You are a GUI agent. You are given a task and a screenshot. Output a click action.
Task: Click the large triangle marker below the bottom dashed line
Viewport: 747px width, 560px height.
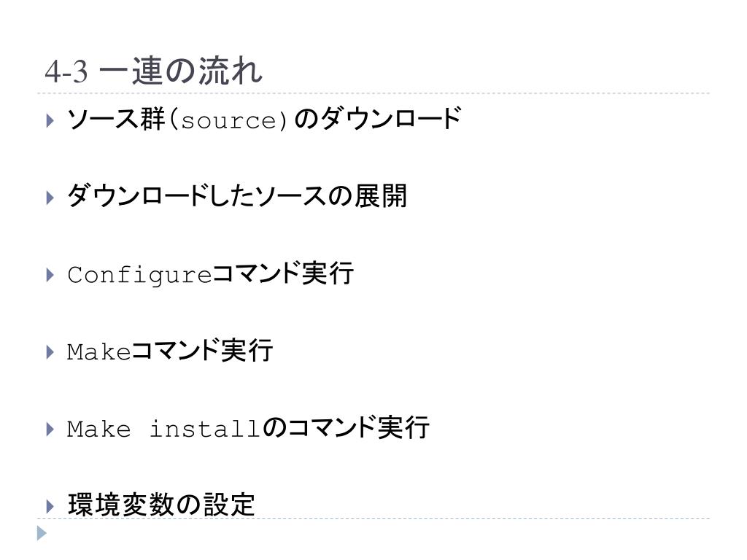click(42, 533)
